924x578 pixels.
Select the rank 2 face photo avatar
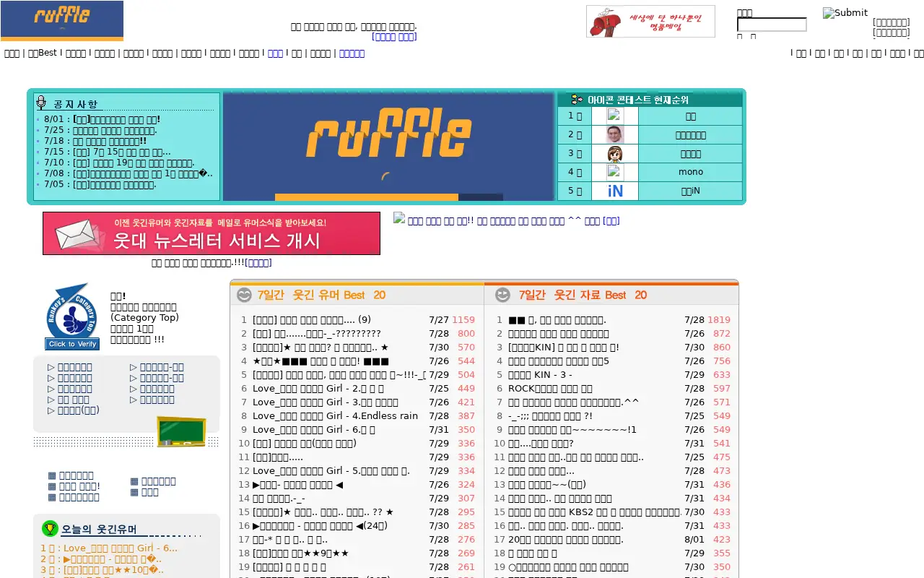point(614,134)
